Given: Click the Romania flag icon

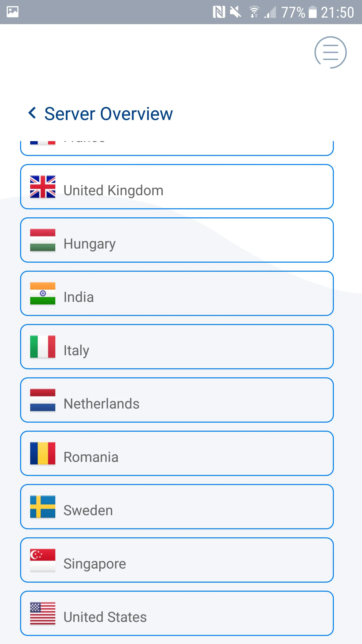Looking at the screenshot, I should [x=43, y=454].
